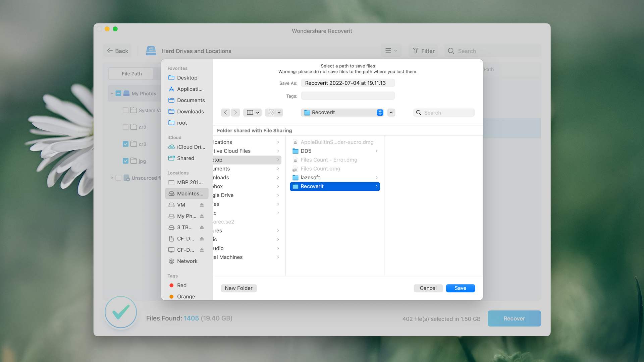
Task: Switch to the File Path tab
Action: click(132, 73)
